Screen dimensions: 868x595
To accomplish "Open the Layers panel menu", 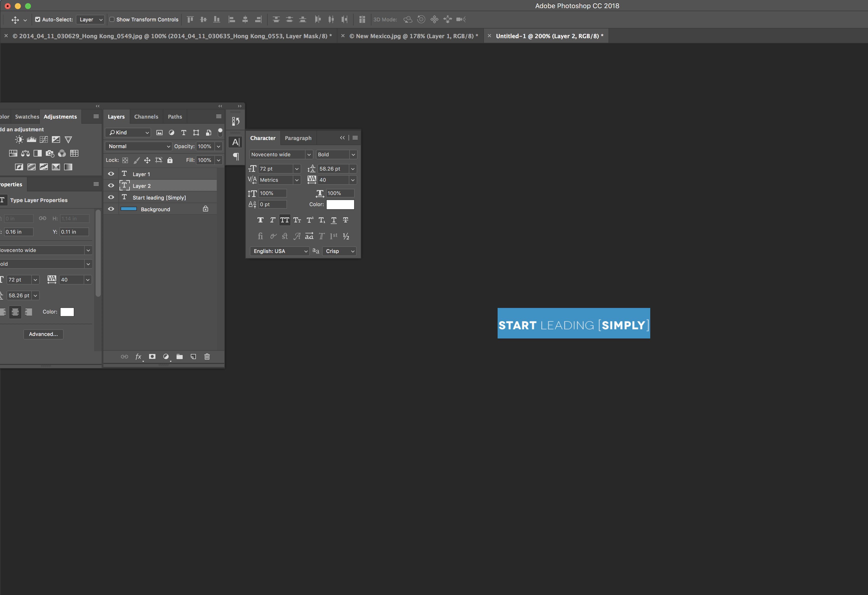I will pos(219,117).
